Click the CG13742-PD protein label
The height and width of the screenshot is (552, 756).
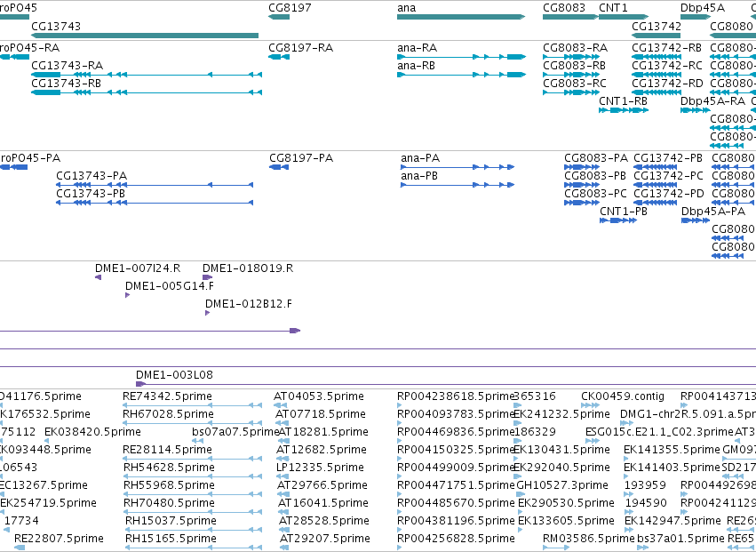point(669,194)
